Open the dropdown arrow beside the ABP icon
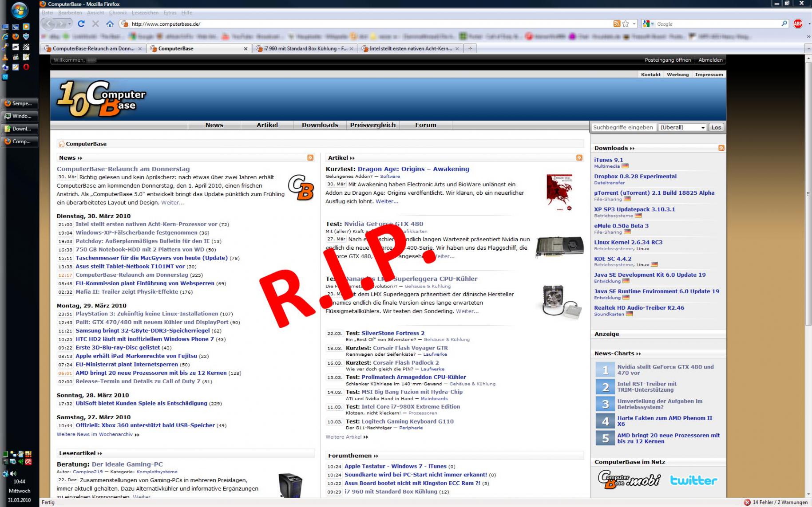812x507 pixels. coord(809,24)
